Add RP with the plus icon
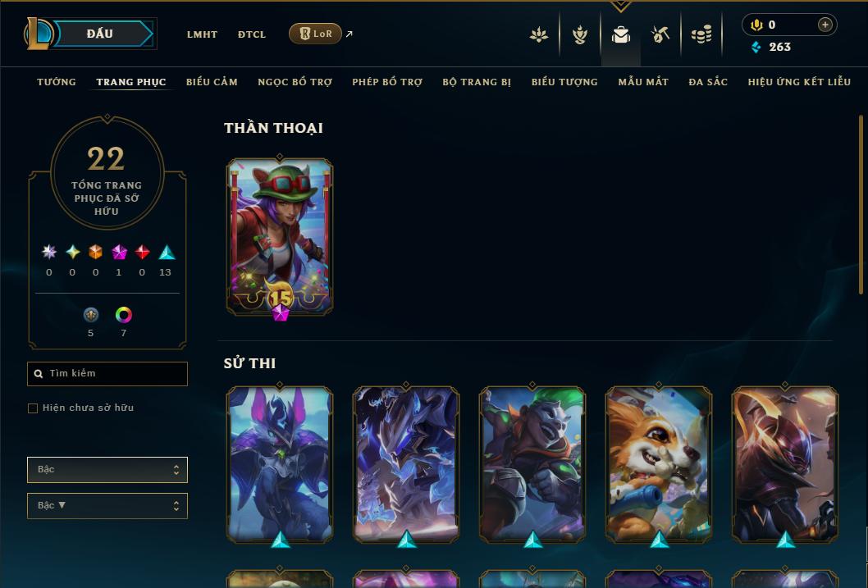 825,25
